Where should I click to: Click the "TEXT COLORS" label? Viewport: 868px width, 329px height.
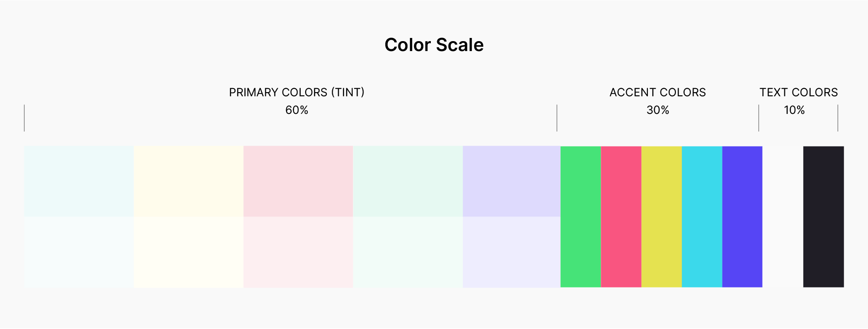point(798,92)
